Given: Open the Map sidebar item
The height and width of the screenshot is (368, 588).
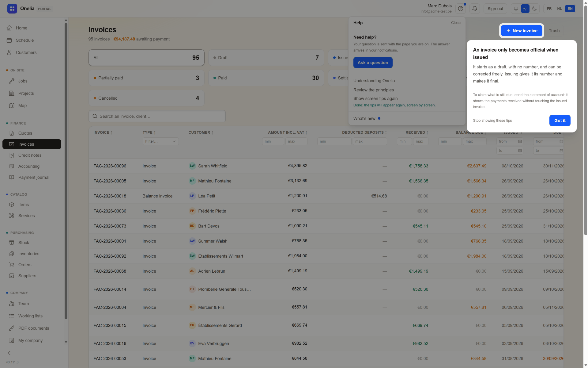Looking at the screenshot, I should pyautogui.click(x=32, y=105).
